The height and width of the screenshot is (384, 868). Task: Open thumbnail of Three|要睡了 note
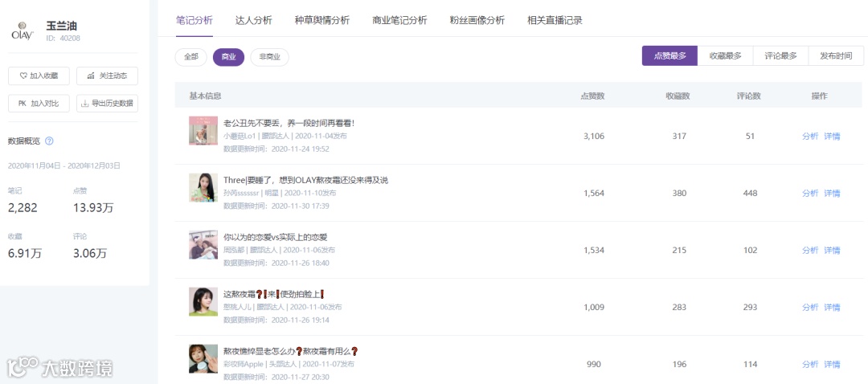[203, 187]
